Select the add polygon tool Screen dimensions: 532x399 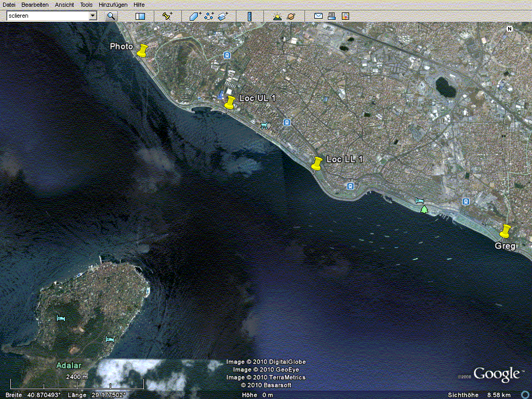coord(194,16)
